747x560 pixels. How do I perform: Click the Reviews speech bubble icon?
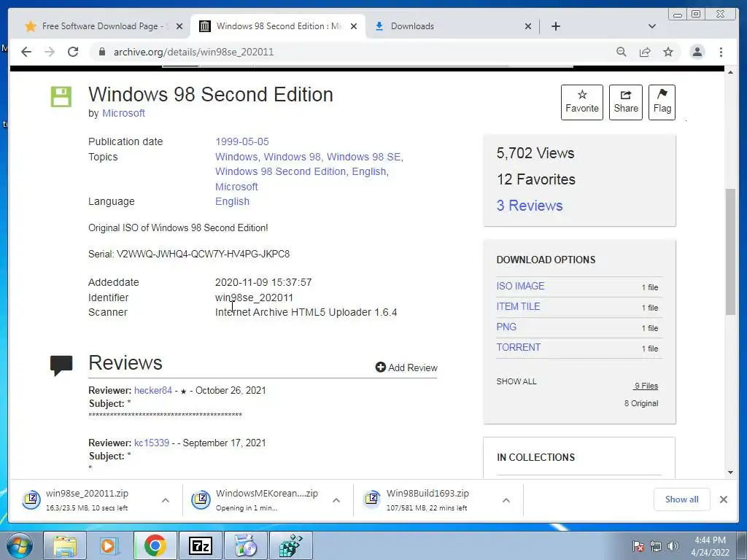61,365
